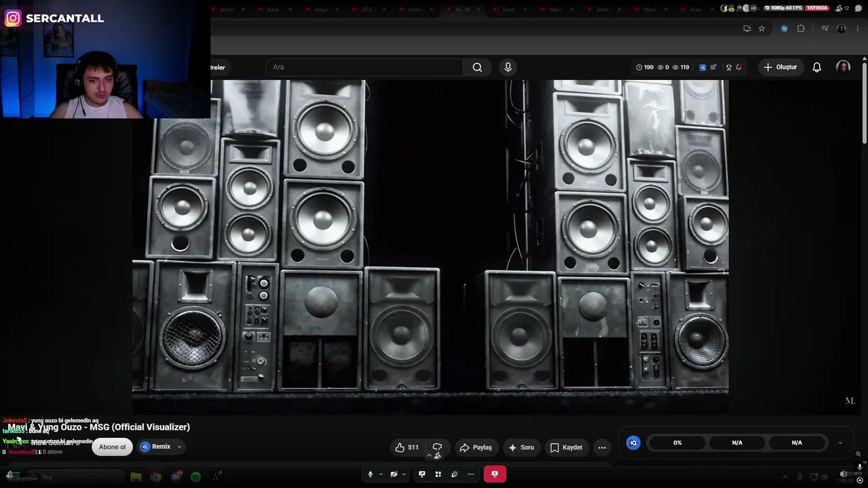Expand the IQ stats panel chevron
The width and height of the screenshot is (868, 488).
(840, 443)
